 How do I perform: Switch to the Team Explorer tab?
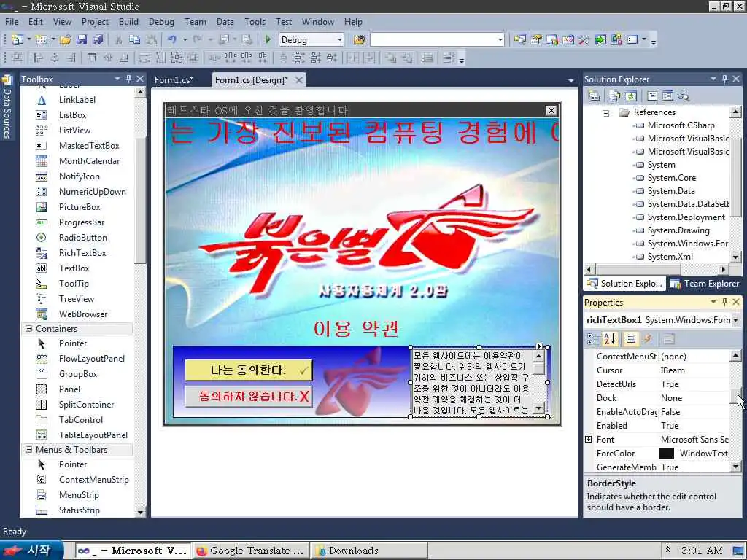click(705, 284)
